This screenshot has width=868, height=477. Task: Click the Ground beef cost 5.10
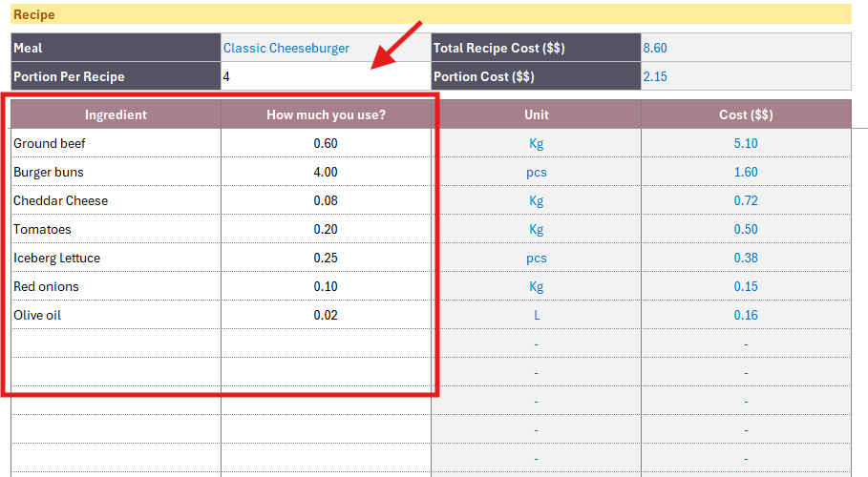coord(746,143)
